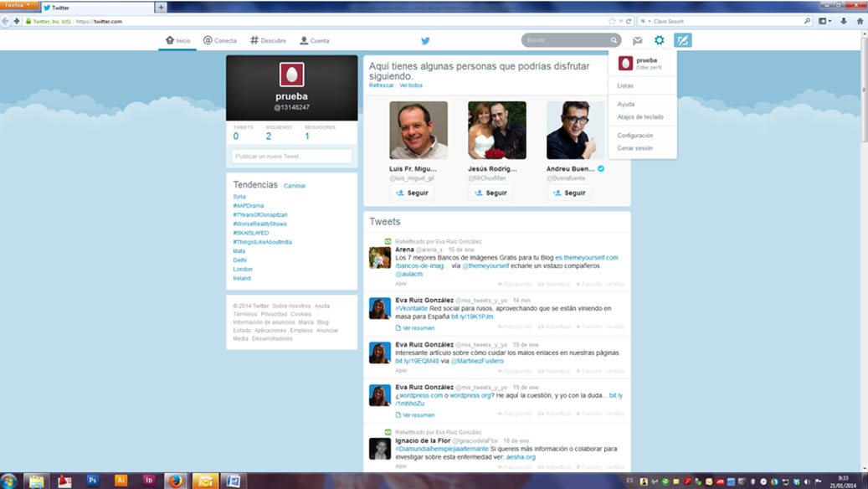Click Cambiar next to Tendencias
The height and width of the screenshot is (489, 868).
click(295, 186)
